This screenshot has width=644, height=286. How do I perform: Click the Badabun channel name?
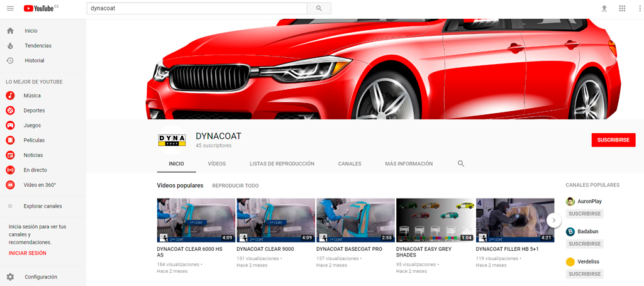(588, 231)
